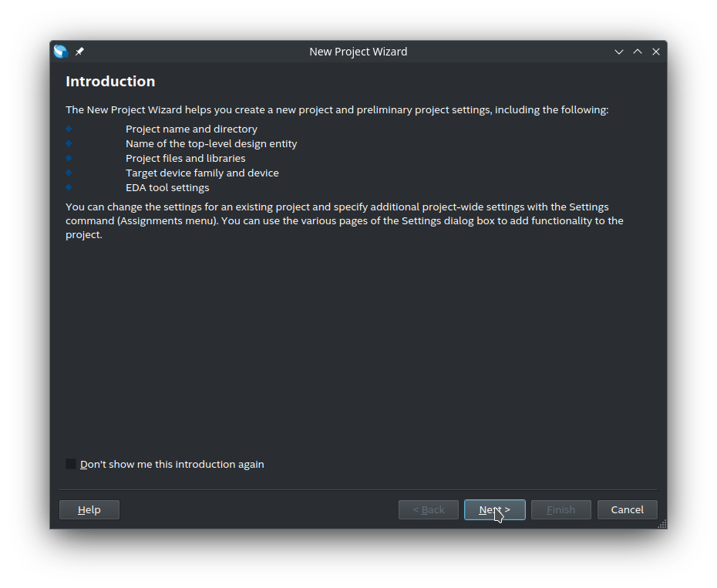
Task: Click the diamond bullet beside Target device family
Action: click(x=69, y=173)
